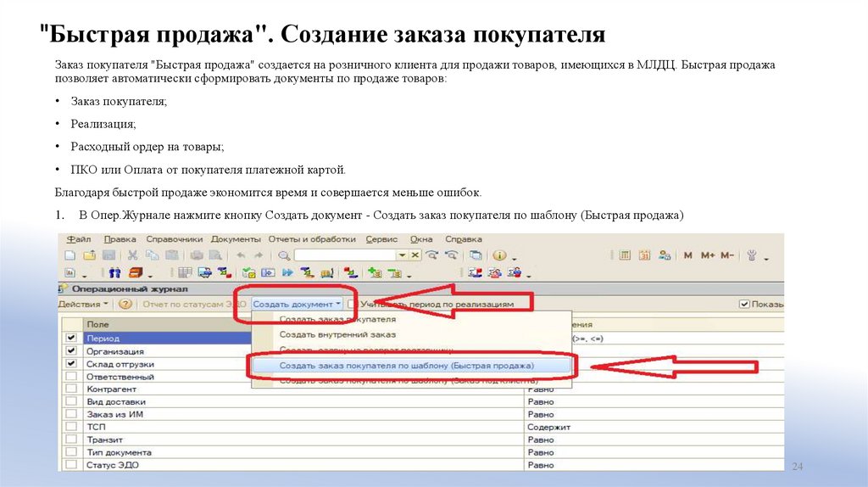
Task: Click the wrench settings icon
Action: point(752,255)
